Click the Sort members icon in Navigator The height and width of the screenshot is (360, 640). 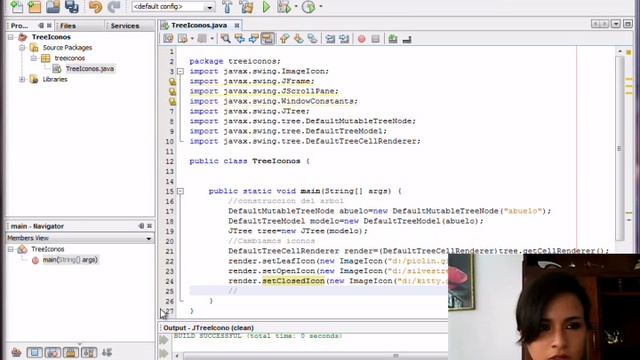click(107, 352)
